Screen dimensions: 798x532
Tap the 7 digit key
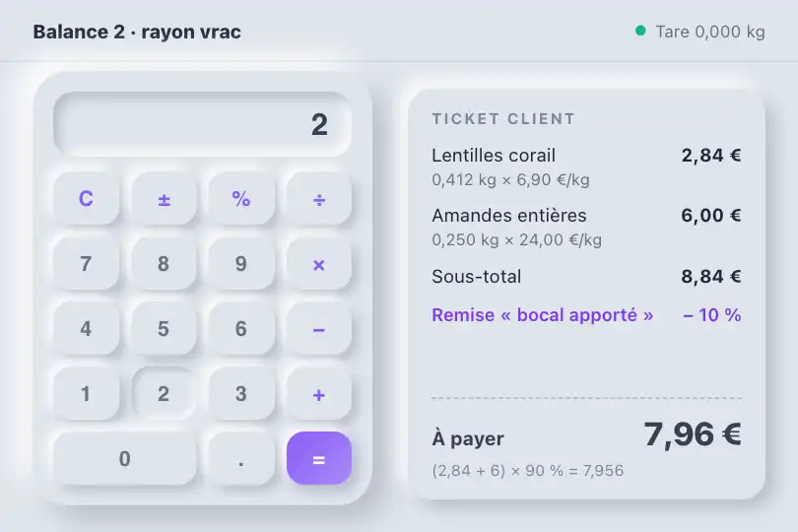(x=86, y=264)
